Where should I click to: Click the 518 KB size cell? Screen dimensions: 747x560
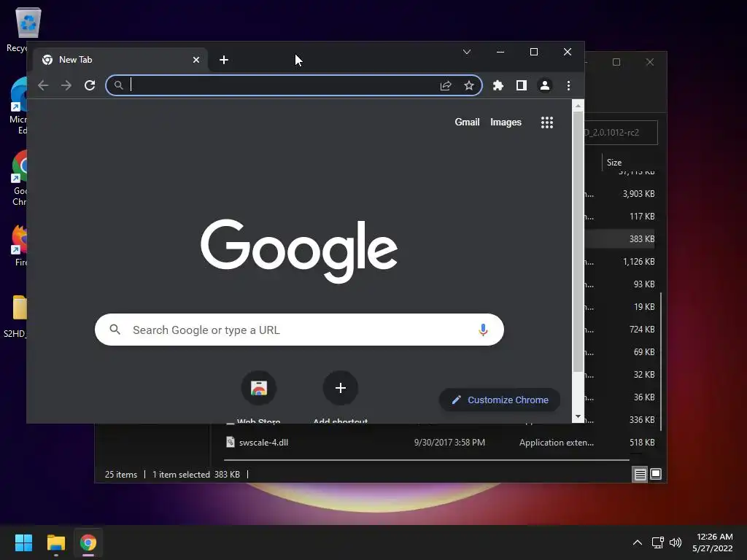tap(642, 443)
